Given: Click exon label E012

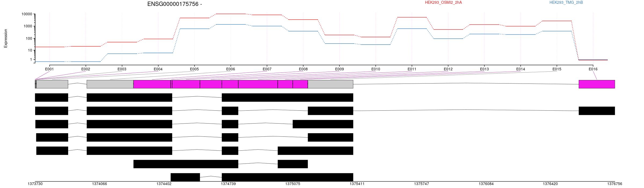Looking at the screenshot, I should click(448, 69).
